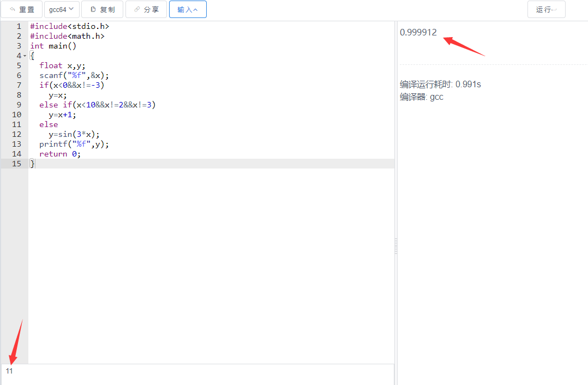Click the else if(x<10&&x!=2&&x!=3) line
Viewport: 588px width, 385px height.
tap(97, 105)
